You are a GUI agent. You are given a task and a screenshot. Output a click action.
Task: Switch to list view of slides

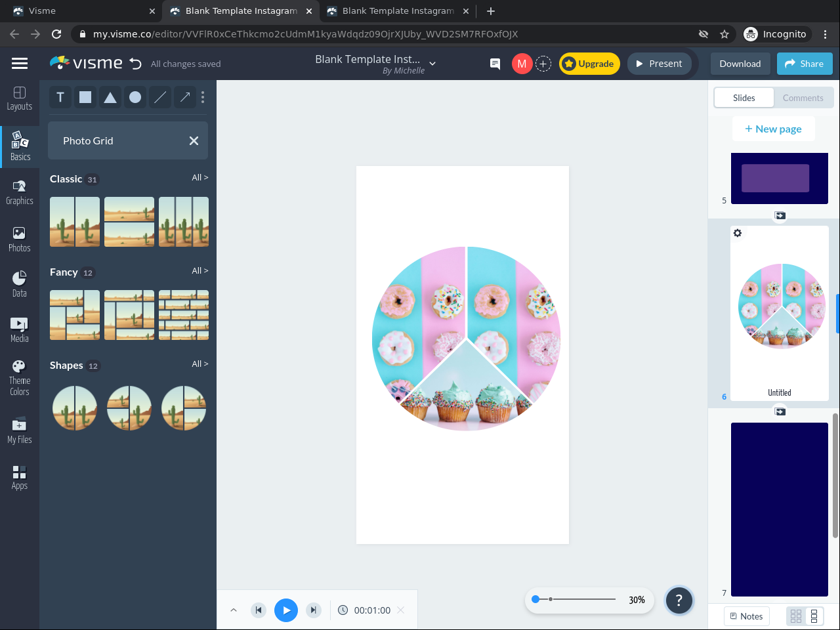coord(814,616)
